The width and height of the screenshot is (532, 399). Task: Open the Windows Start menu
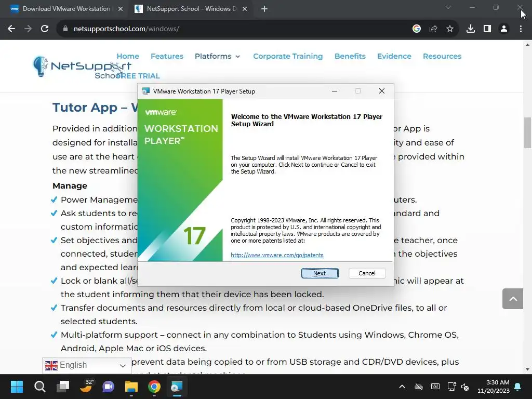(x=17, y=387)
